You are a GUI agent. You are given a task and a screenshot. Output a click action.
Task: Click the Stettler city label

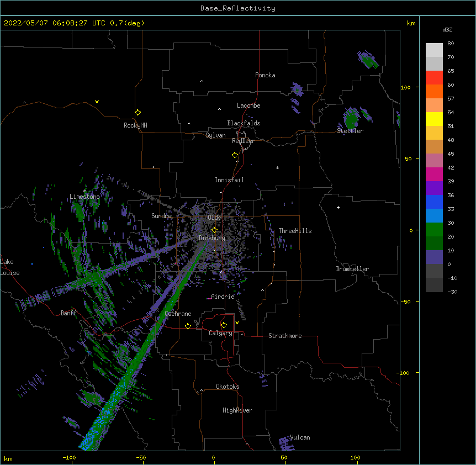(350, 131)
